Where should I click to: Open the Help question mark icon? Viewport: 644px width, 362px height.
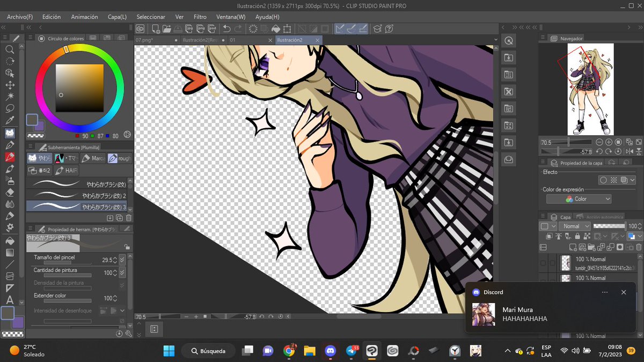[x=389, y=29]
